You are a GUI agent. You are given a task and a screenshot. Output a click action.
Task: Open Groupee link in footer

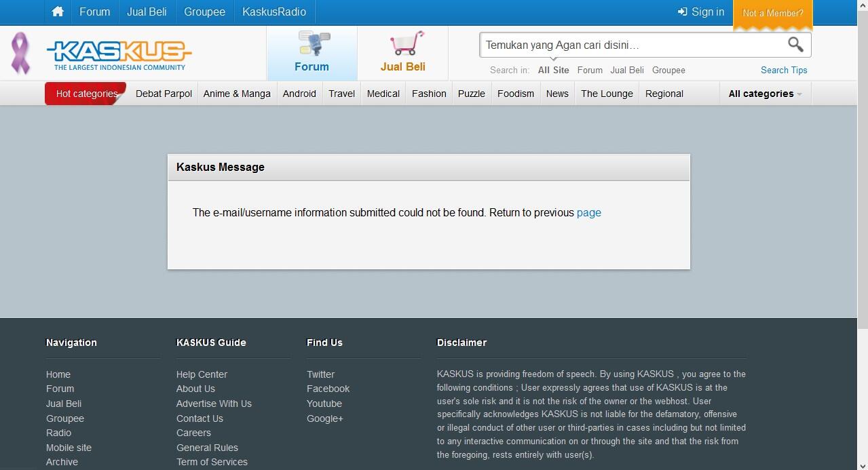(65, 418)
